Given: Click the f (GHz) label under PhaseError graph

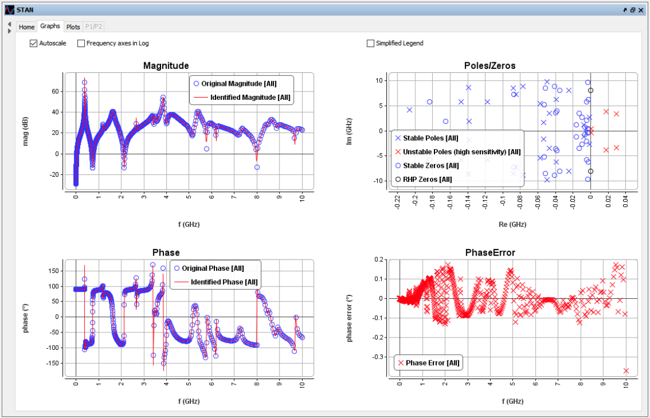Looking at the screenshot, I should click(x=513, y=401).
